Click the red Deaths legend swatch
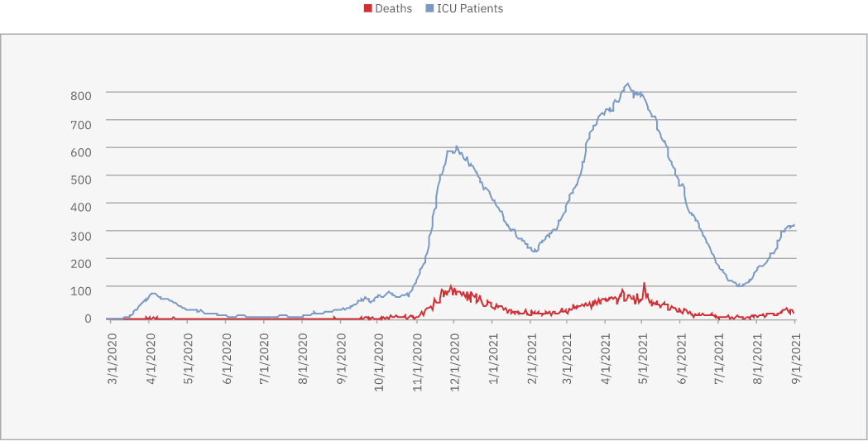 point(368,9)
